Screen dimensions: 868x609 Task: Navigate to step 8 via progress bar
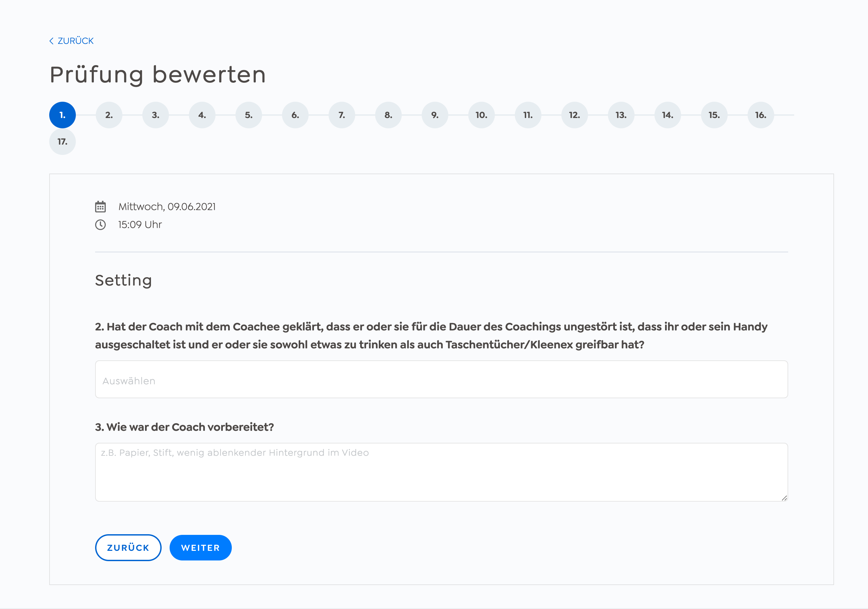tap(387, 115)
